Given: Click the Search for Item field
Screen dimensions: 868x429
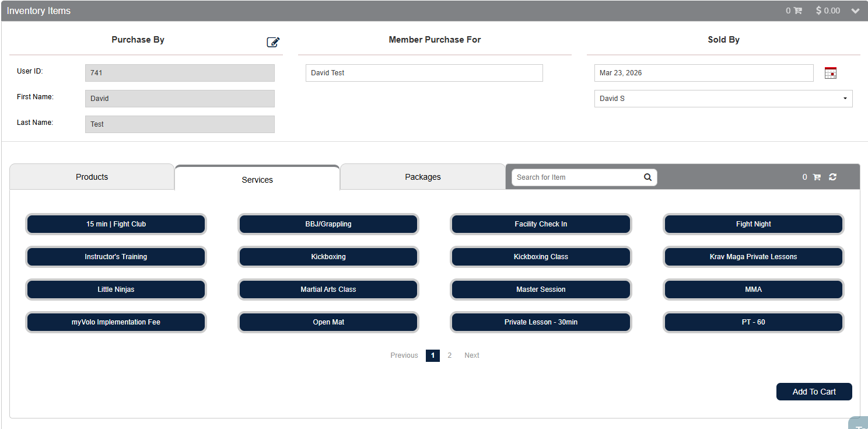Looking at the screenshot, I should pos(576,177).
